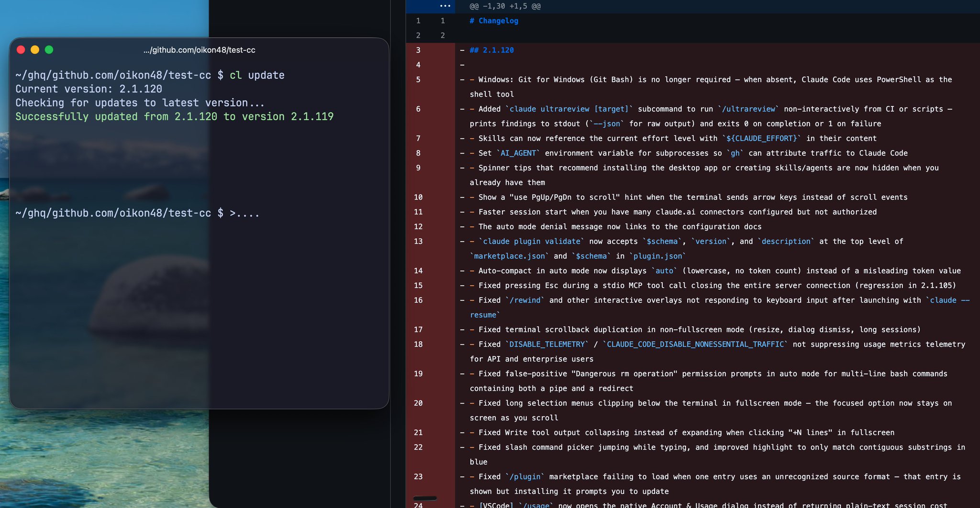The height and width of the screenshot is (508, 980).
Task: Click the horizontal scrollbar thumb of diff view
Action: (425, 498)
